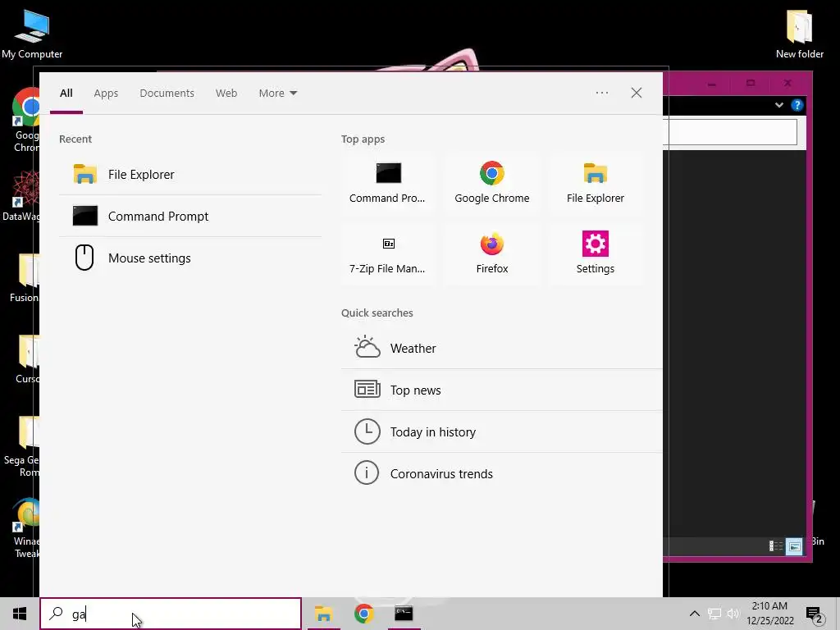Click search field in background window
Image resolution: width=840 pixels, height=630 pixels.
(731, 131)
